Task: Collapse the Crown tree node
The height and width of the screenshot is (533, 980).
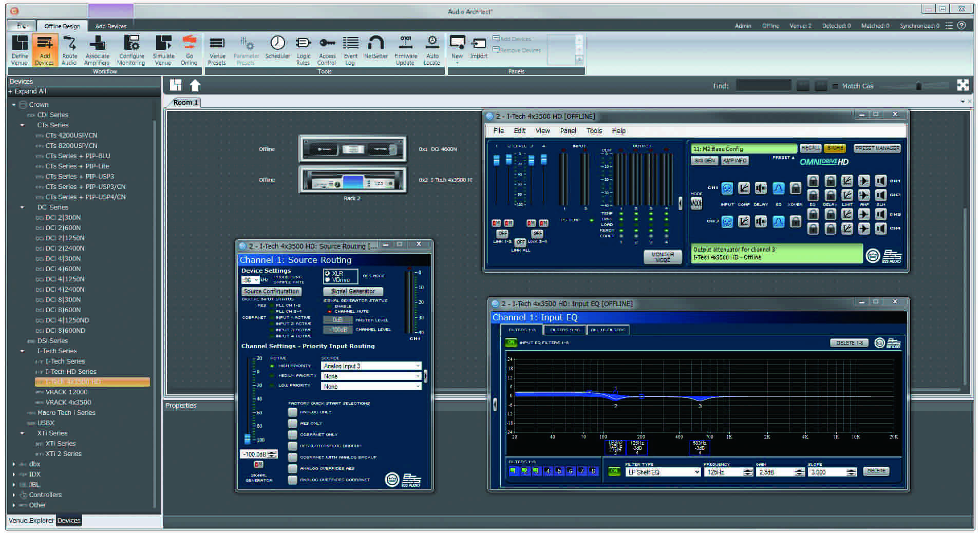Action: click(x=14, y=104)
